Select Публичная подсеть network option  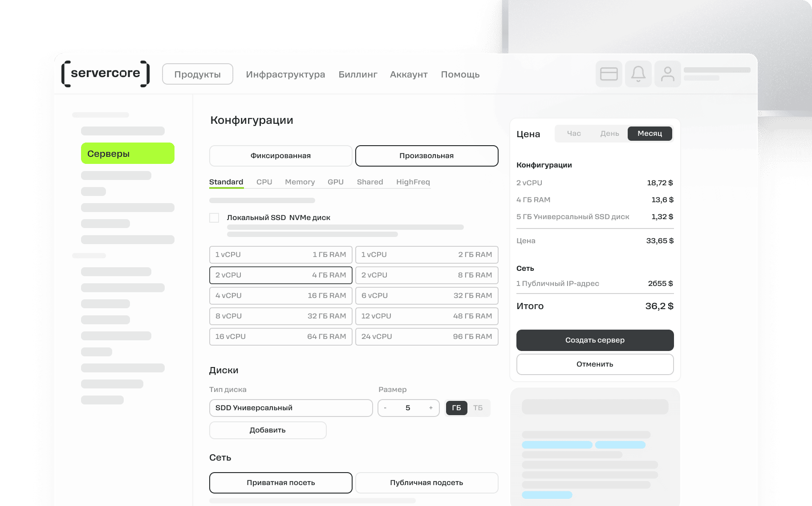[426, 483]
